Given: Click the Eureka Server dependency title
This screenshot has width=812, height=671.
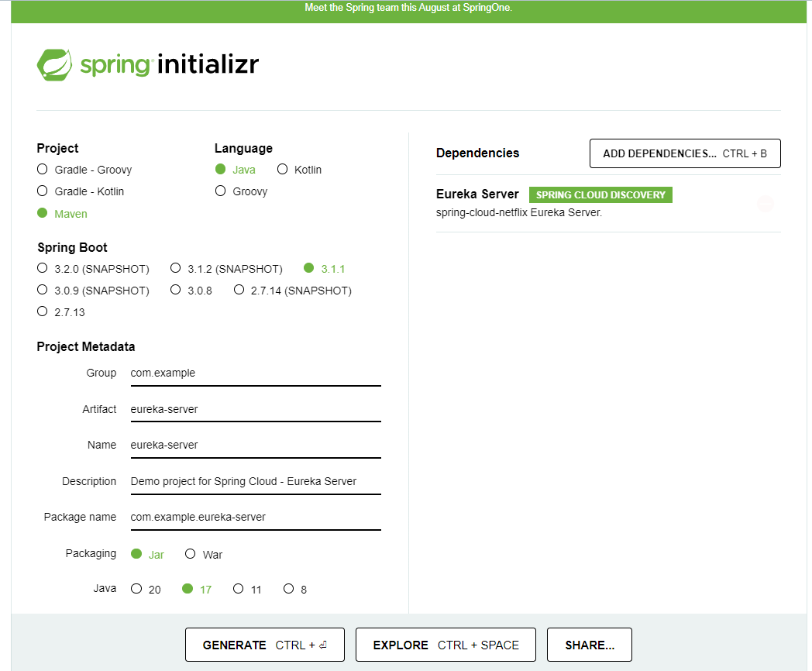Looking at the screenshot, I should click(x=477, y=194).
